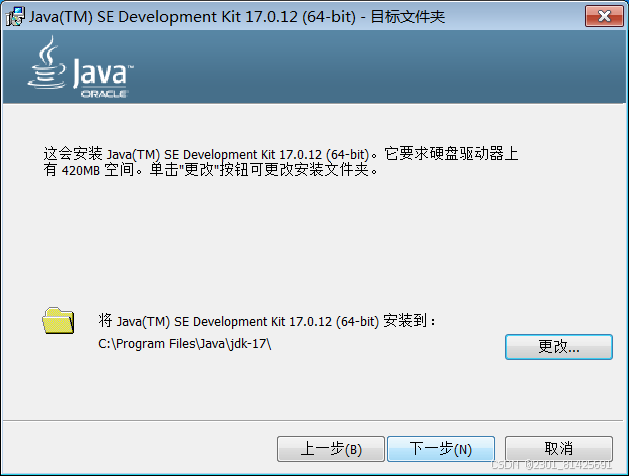This screenshot has height=476, width=629.
Task: Click the Java Oracle logo in the banner
Action: click(x=80, y=67)
